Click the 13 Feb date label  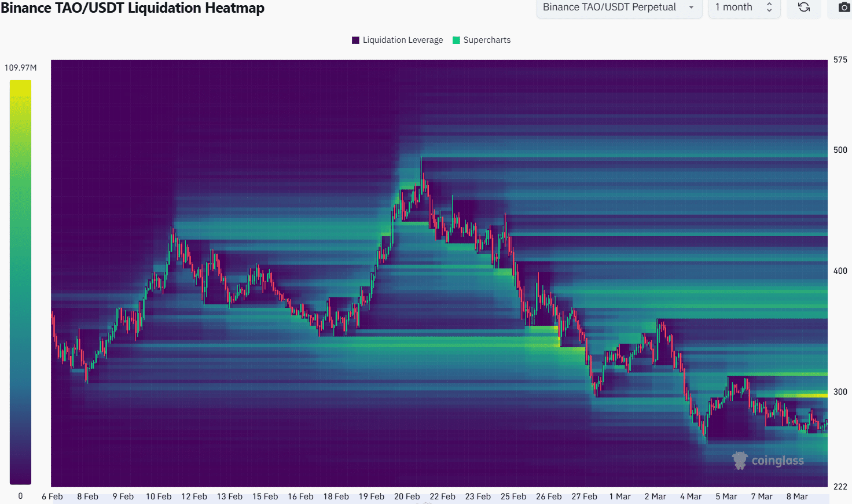(x=230, y=496)
